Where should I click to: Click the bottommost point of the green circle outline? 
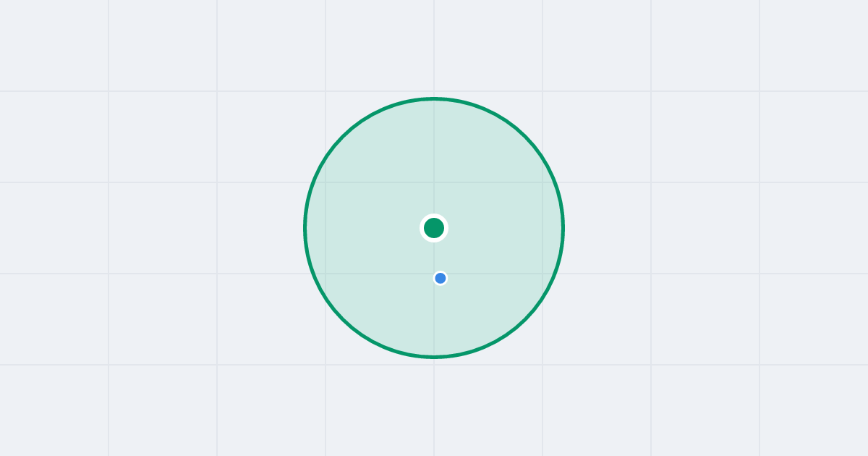tap(434, 356)
